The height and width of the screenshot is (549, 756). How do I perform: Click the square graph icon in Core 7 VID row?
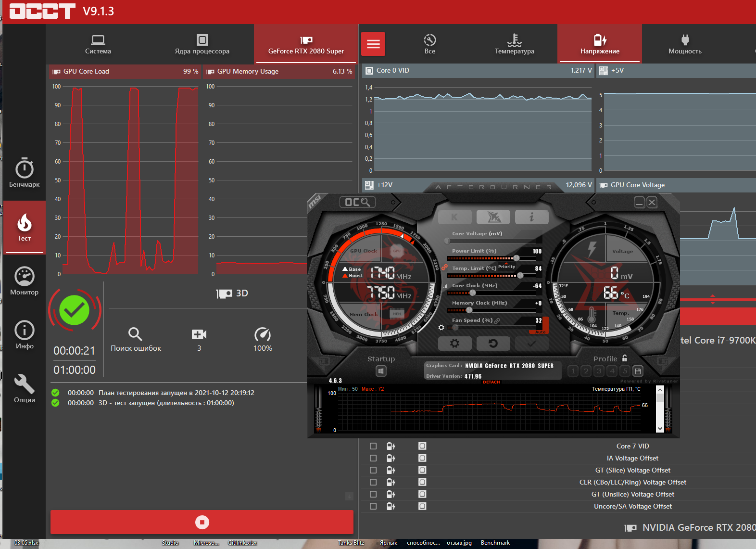(x=422, y=446)
